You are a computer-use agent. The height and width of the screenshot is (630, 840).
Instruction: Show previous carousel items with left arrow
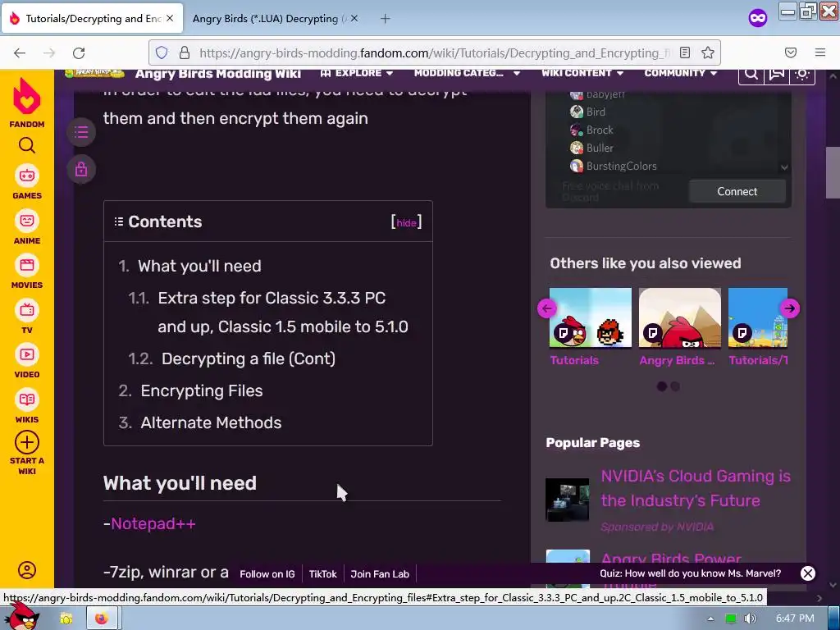(547, 308)
